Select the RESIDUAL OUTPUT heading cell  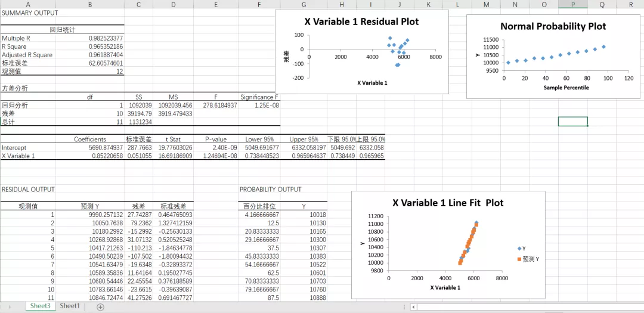(27, 190)
